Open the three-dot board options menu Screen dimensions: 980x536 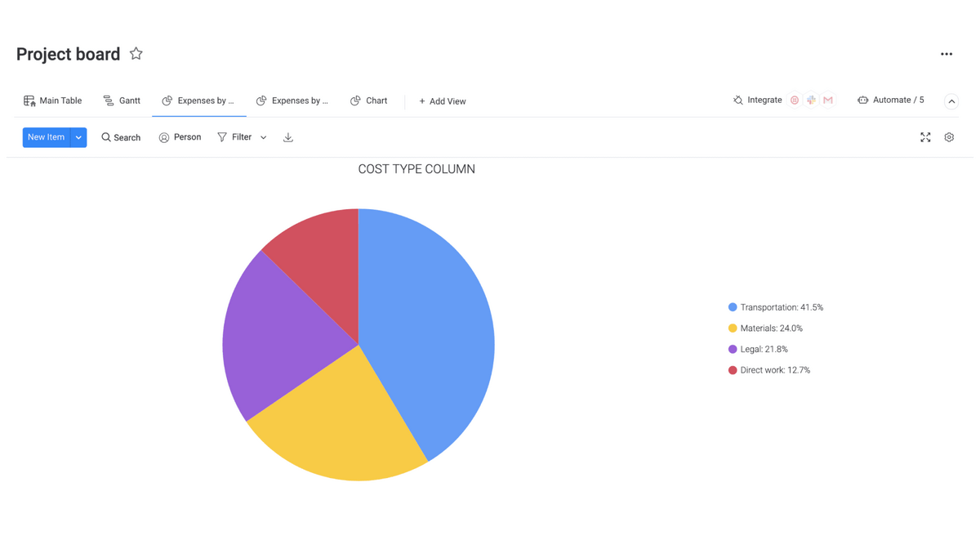[946, 54]
